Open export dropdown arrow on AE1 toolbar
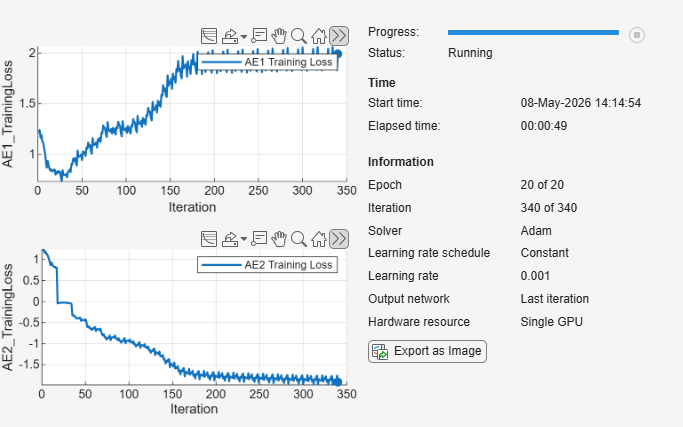Screen dimensions: 683x427 (243, 37)
